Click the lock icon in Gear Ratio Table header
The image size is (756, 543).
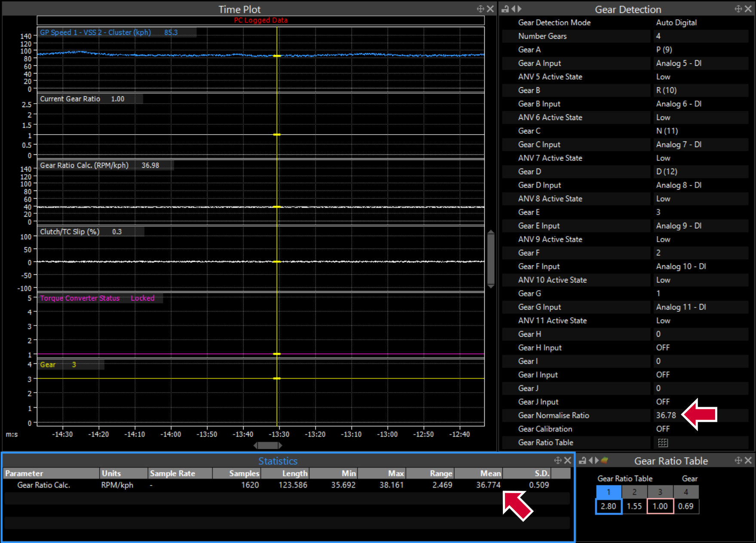582,460
